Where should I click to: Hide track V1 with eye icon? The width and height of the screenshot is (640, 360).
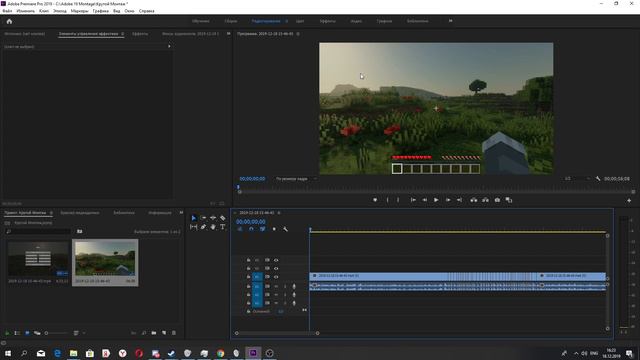(276, 277)
